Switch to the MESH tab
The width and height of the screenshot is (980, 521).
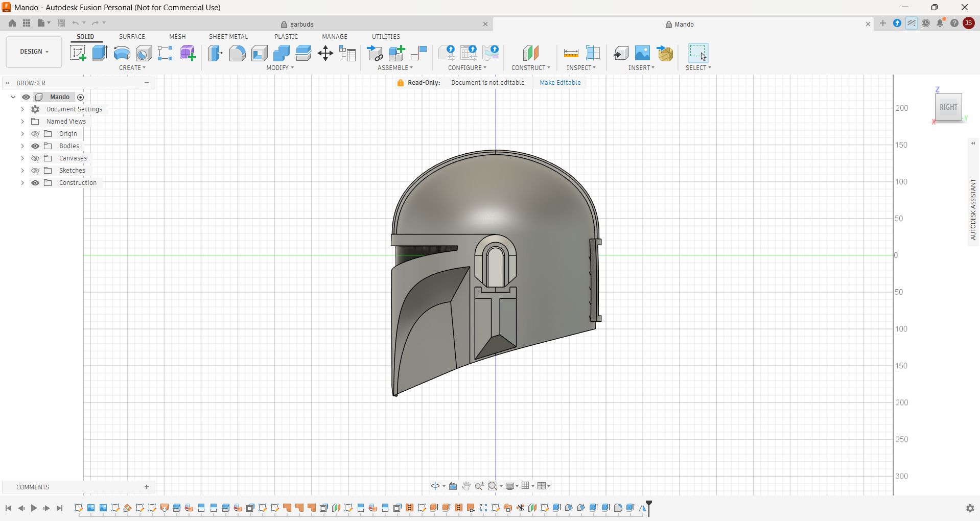(x=177, y=37)
